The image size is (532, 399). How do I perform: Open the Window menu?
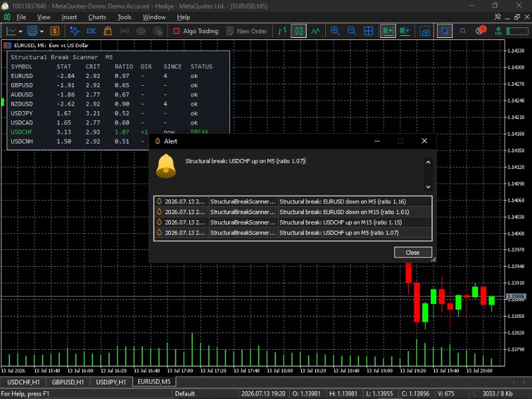click(154, 17)
